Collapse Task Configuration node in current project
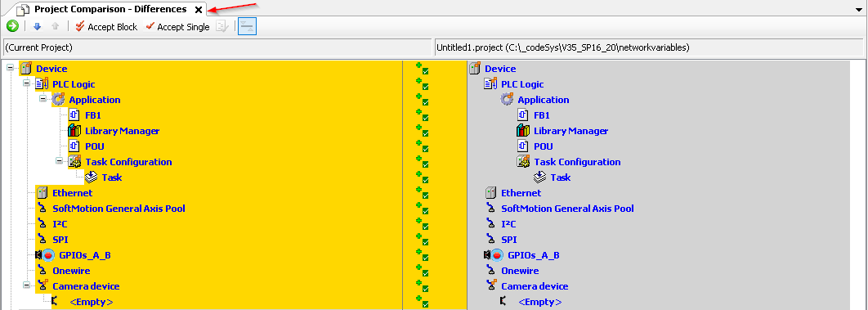868x310 pixels. coord(60,160)
